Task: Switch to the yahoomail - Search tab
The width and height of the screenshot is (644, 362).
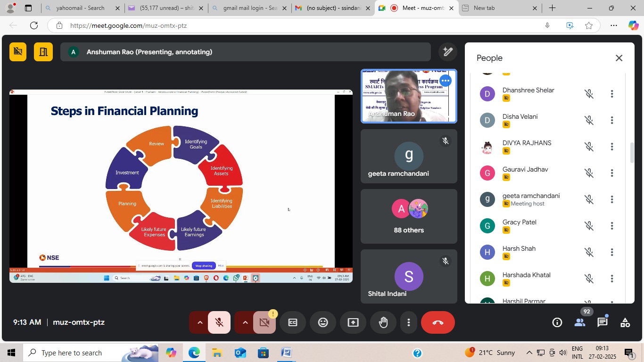Action: pyautogui.click(x=83, y=8)
